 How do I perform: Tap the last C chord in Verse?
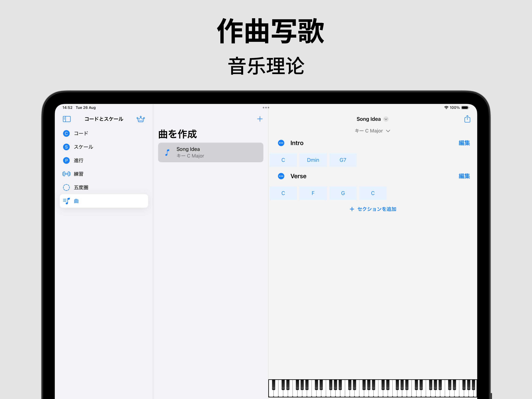coord(373,193)
